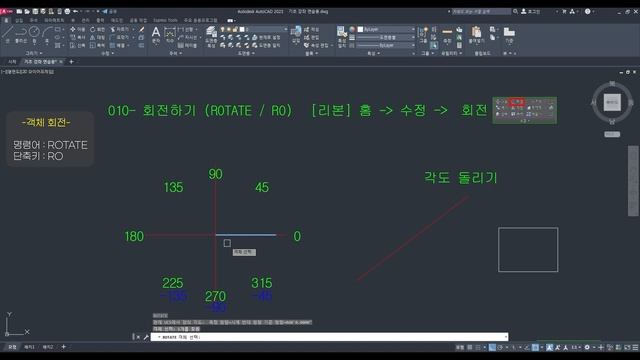Click the navigation bar on right edge

coord(633,181)
